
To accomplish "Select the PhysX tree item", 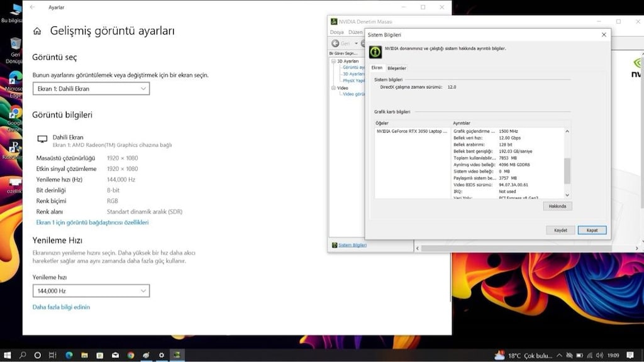I will (x=353, y=81).
